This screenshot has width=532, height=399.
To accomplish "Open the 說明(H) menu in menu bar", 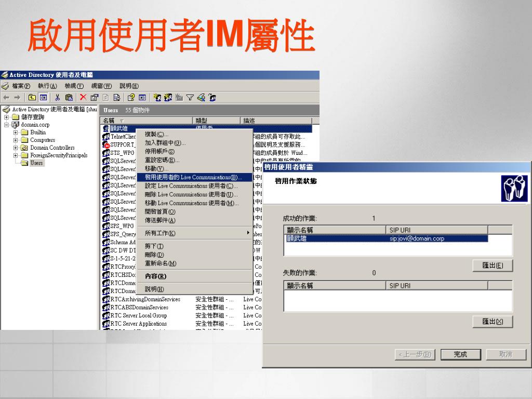I will click(129, 86).
